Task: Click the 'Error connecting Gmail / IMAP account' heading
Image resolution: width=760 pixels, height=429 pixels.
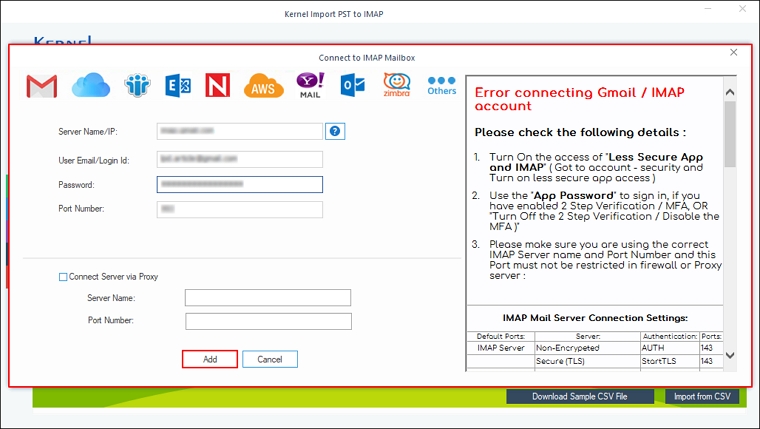Action: tap(579, 99)
